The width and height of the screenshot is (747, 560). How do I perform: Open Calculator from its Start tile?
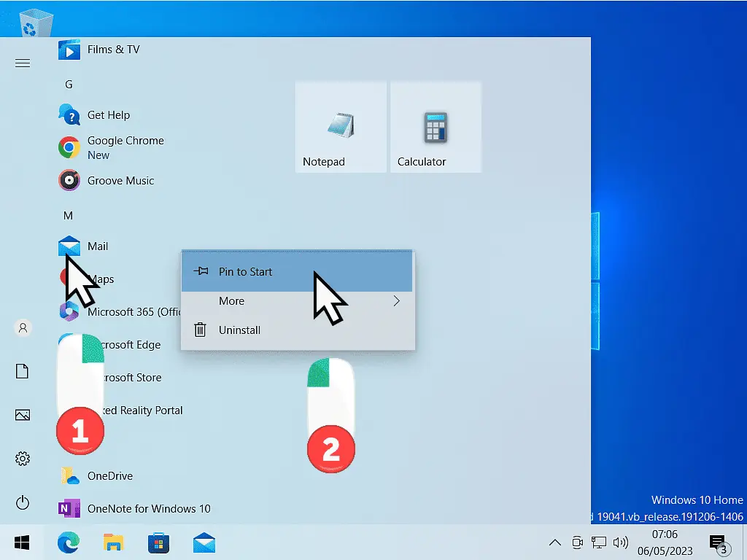click(436, 126)
